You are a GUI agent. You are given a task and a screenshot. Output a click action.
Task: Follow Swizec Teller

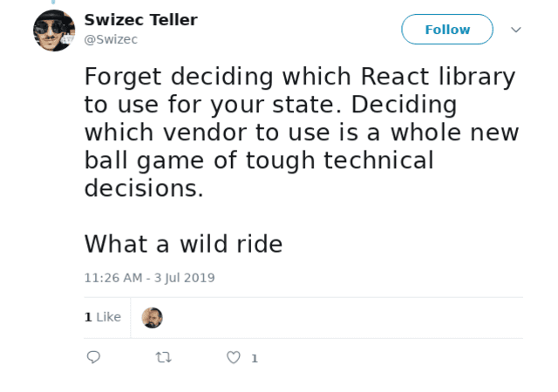(447, 29)
